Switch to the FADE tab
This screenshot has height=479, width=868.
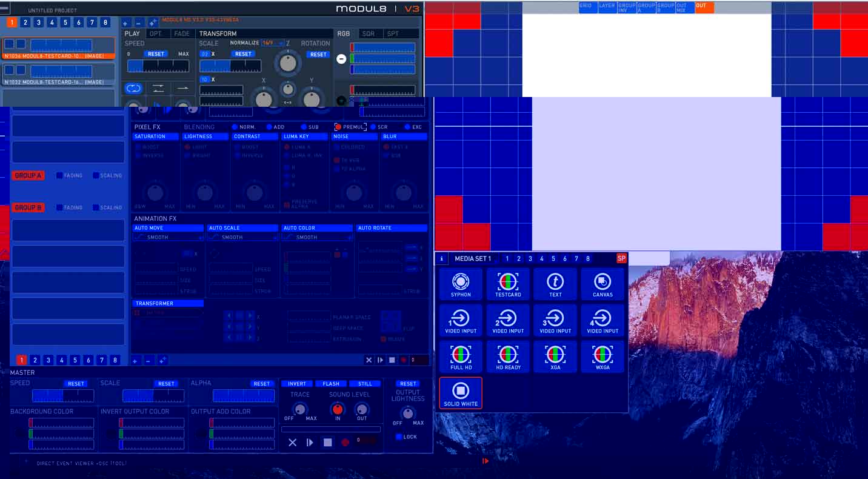181,34
